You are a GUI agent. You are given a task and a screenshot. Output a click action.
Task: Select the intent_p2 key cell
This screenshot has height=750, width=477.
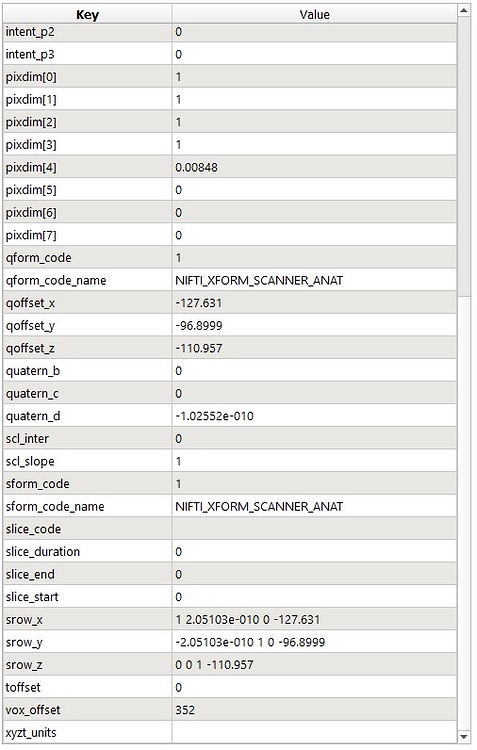(87, 32)
